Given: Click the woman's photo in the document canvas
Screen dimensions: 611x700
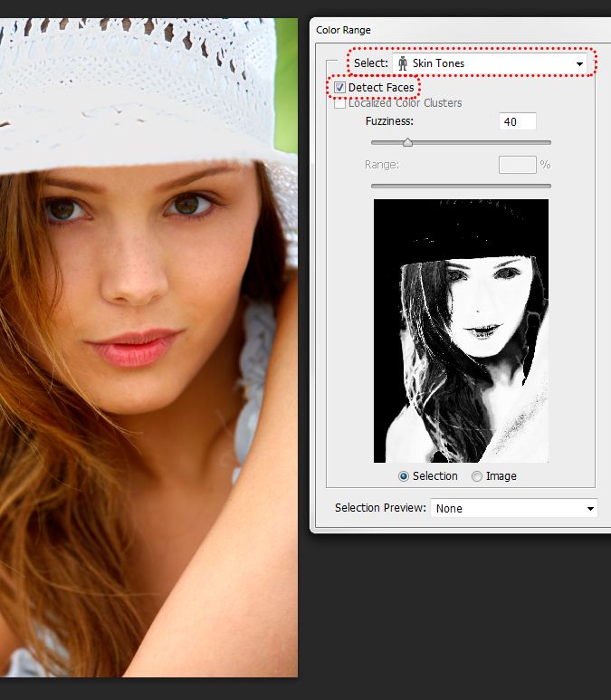Looking at the screenshot, I should pyautogui.click(x=148, y=348).
